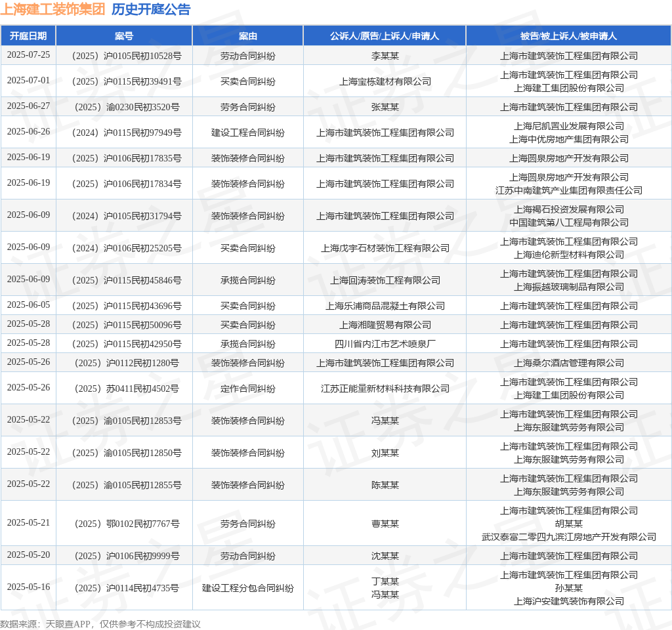This screenshot has width=672, height=630.
Task: Select case number （2025）沪0106民初17835号
Action: 127,159
